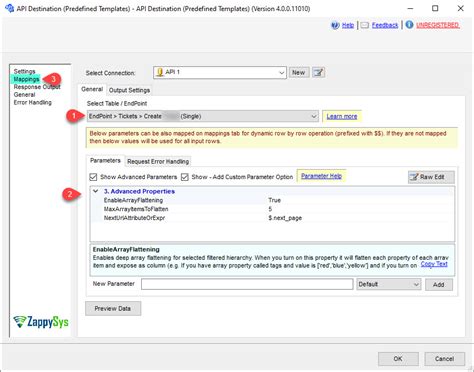Click the True value of EnableArrayFlattening
Image resolution: width=474 pixels, height=372 pixels.
pyautogui.click(x=274, y=200)
